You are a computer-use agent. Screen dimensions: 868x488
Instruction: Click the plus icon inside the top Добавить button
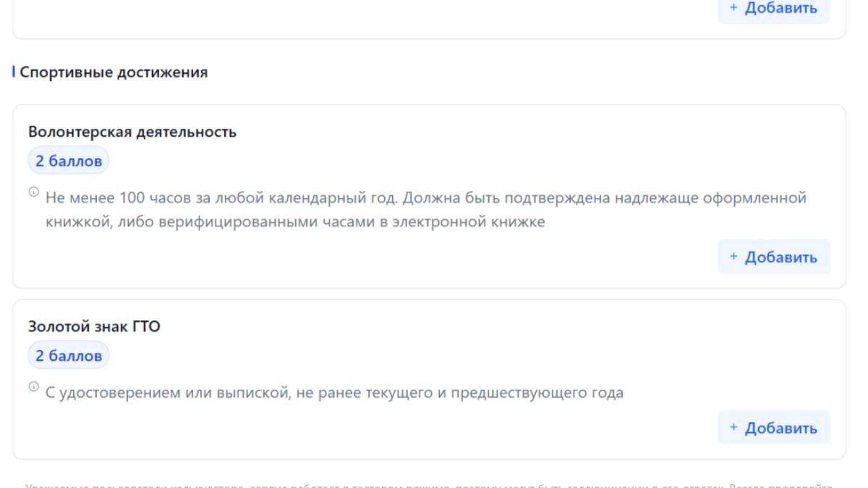coord(733,8)
